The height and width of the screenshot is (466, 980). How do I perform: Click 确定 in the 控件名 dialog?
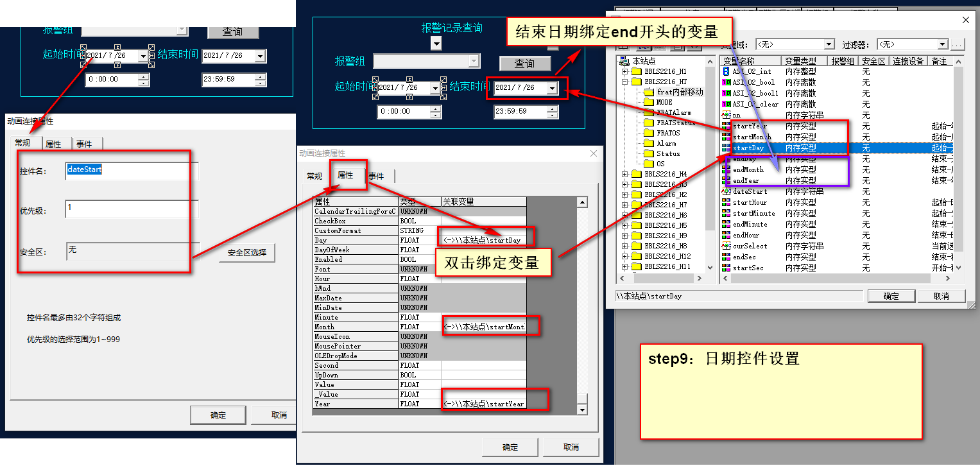tap(218, 415)
